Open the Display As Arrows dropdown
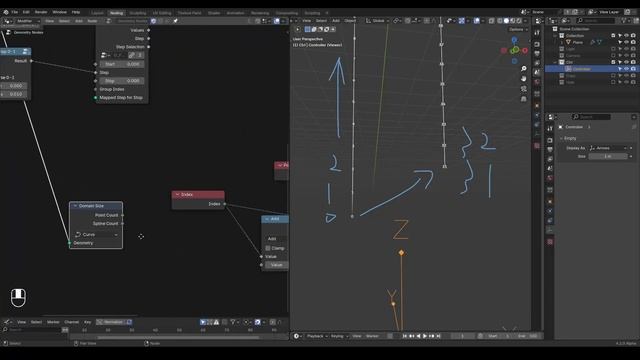This screenshot has height=360, width=640. tap(608, 148)
